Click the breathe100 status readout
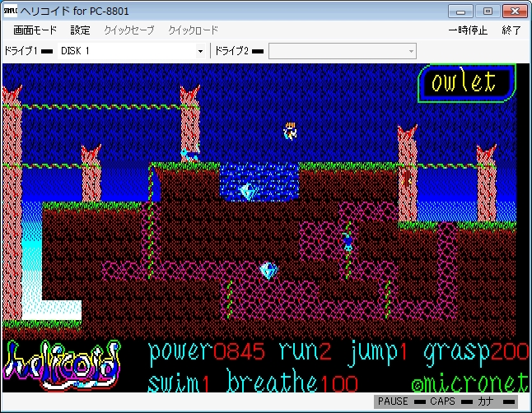 [x=292, y=381]
